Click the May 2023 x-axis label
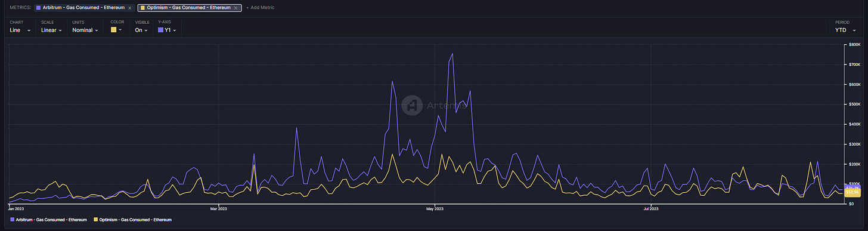The image size is (868, 231). pos(435,209)
